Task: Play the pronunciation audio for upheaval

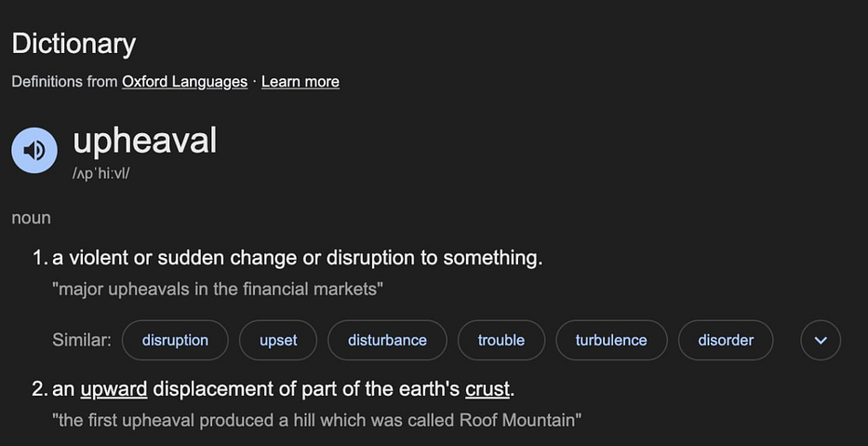Action: click(34, 150)
